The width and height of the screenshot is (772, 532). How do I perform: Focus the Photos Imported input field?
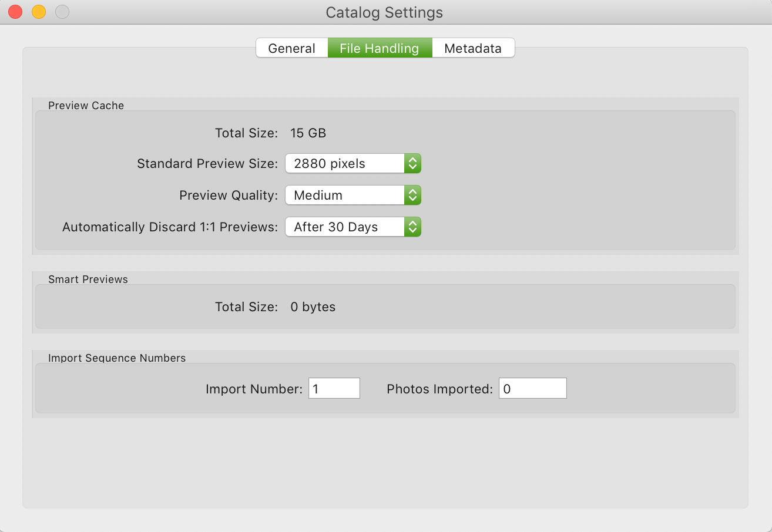(x=532, y=389)
